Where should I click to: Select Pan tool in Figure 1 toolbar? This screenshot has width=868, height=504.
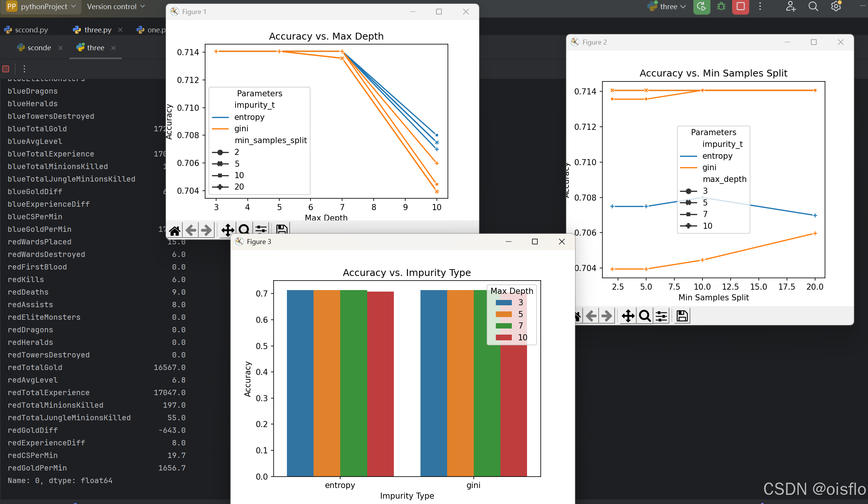(228, 230)
